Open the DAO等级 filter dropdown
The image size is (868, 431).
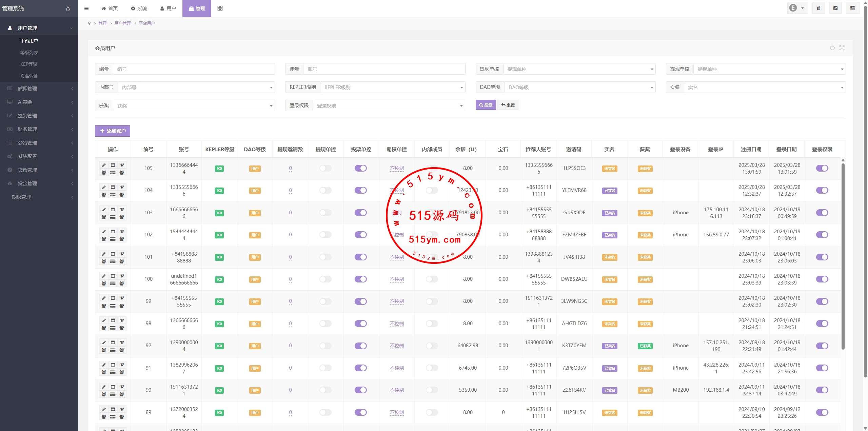pyautogui.click(x=579, y=87)
